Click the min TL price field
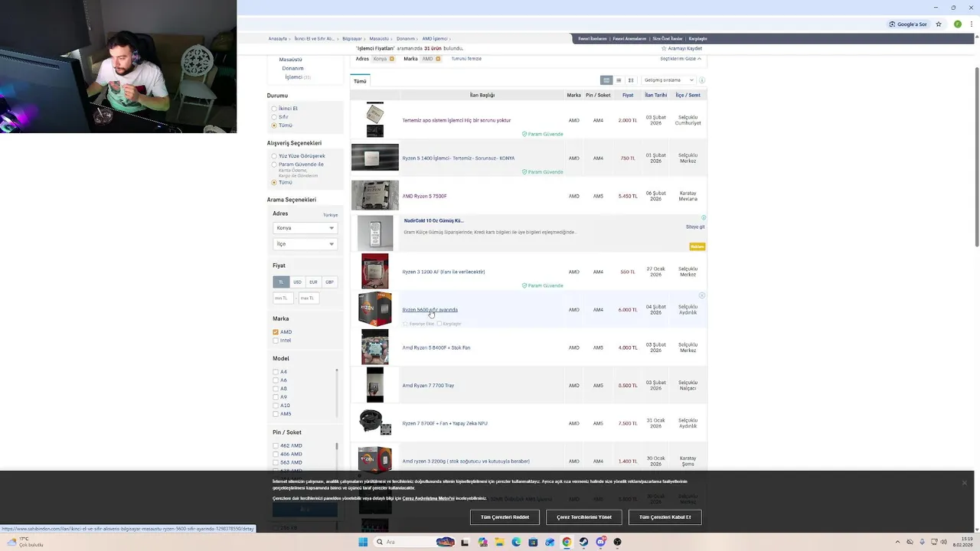This screenshot has height=551, width=980. point(283,298)
